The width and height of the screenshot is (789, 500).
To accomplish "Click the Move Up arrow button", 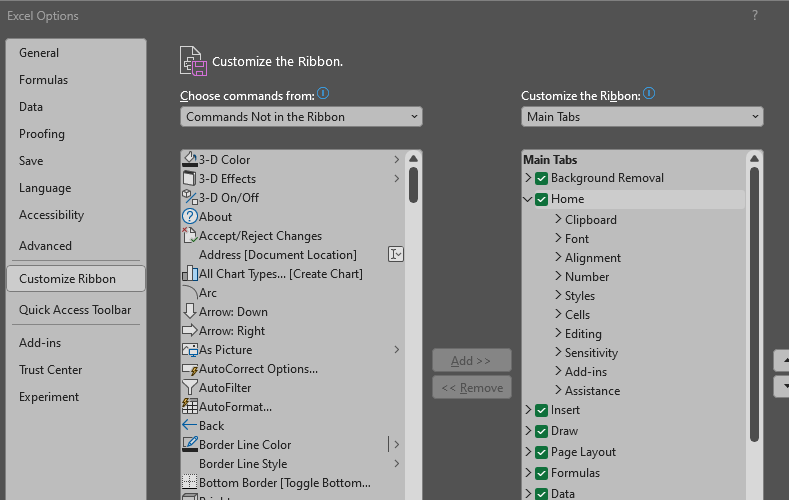I will pos(782,361).
